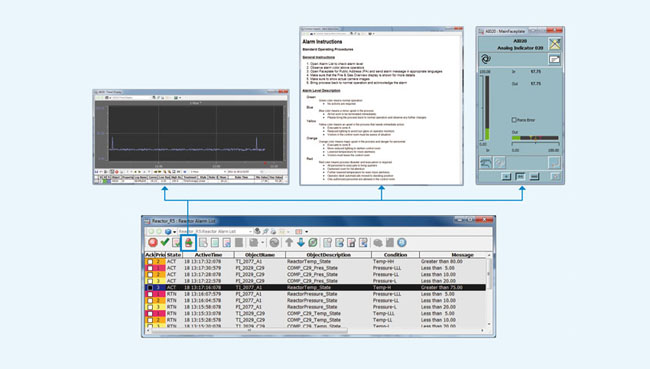Viewport: 650px width, 369px height.
Task: Open the blue help circle icon in alarm toolbar
Action: click(402, 243)
